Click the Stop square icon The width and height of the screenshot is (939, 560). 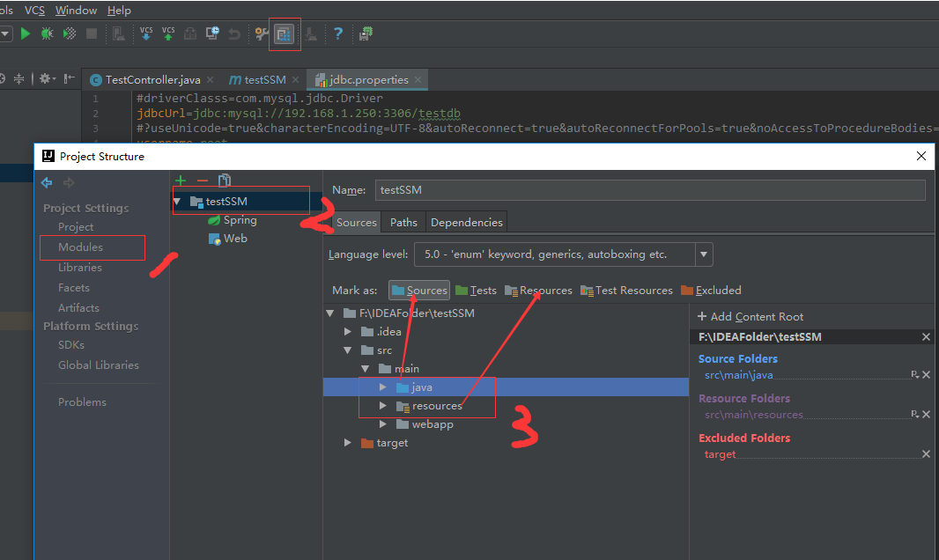coord(92,33)
